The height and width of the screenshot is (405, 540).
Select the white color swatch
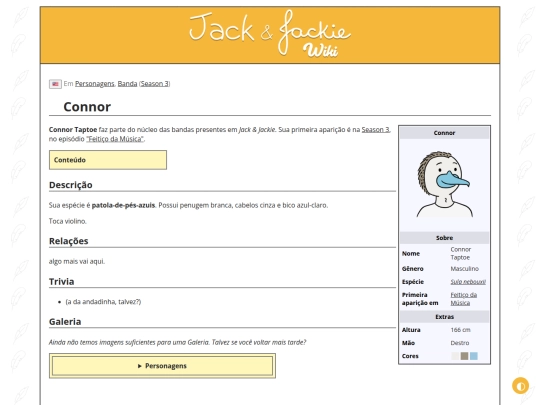tap(455, 356)
